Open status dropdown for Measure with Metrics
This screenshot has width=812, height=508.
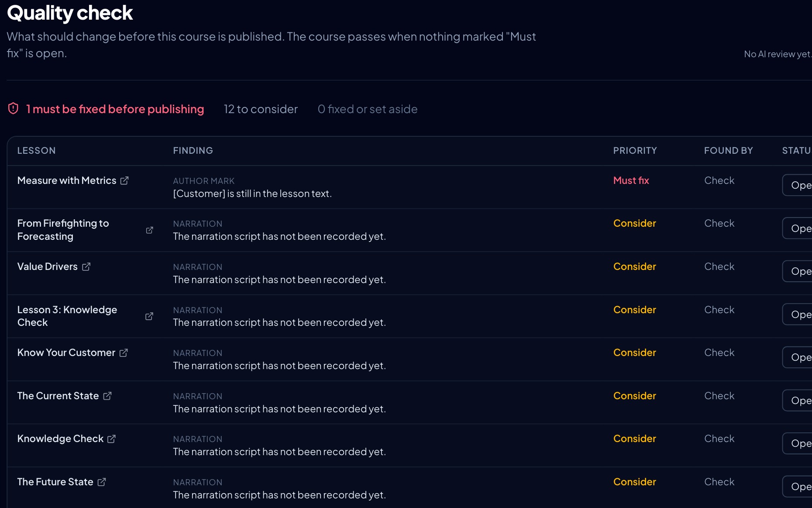797,185
